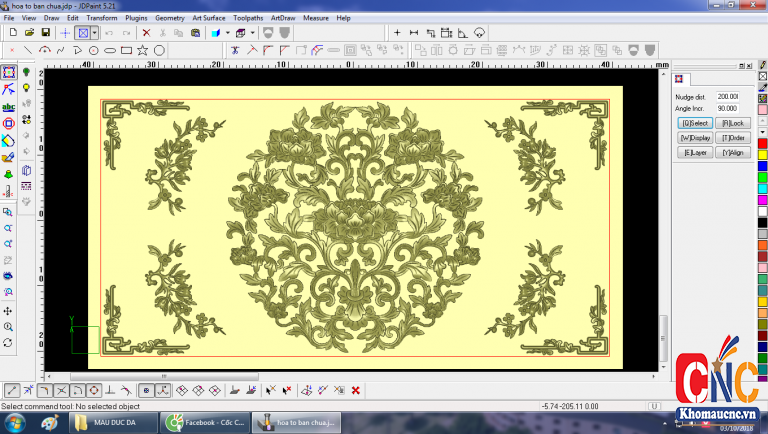Open the Art Surface menu
Viewport: 768px width, 434px height.
208,18
